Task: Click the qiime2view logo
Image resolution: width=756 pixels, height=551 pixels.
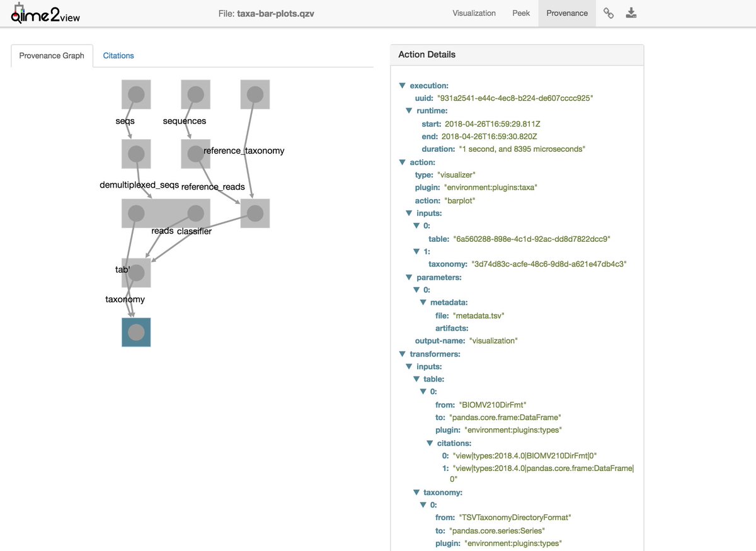Action: tap(45, 14)
